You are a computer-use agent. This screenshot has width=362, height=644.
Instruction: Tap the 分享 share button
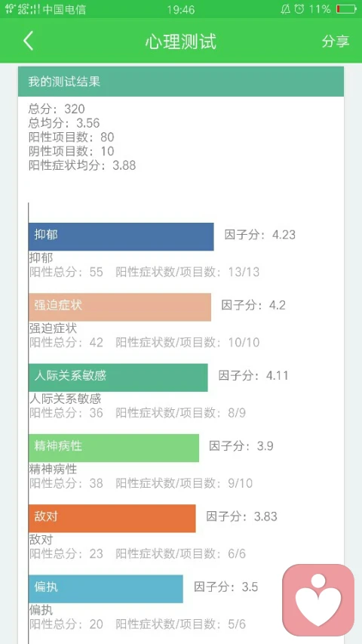point(336,41)
